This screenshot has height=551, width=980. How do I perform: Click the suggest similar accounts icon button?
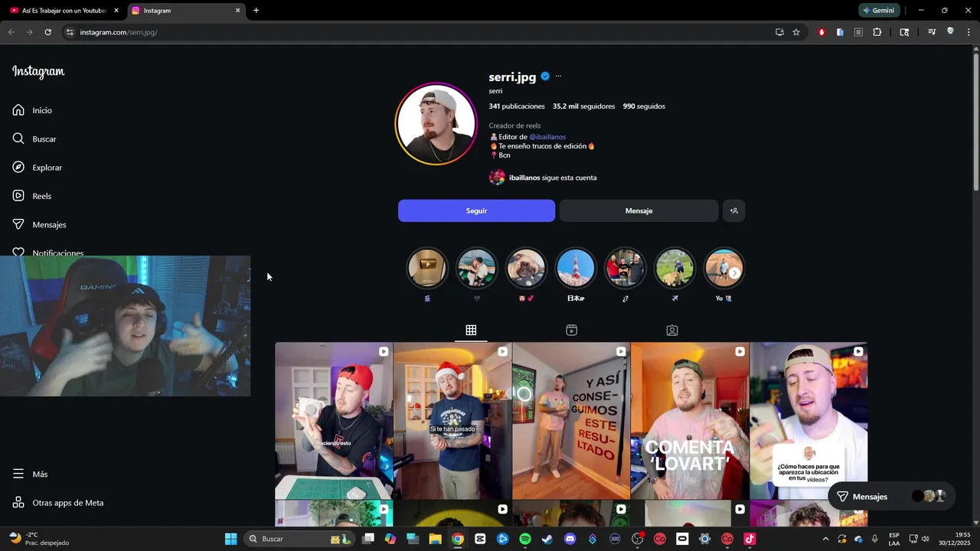733,210
